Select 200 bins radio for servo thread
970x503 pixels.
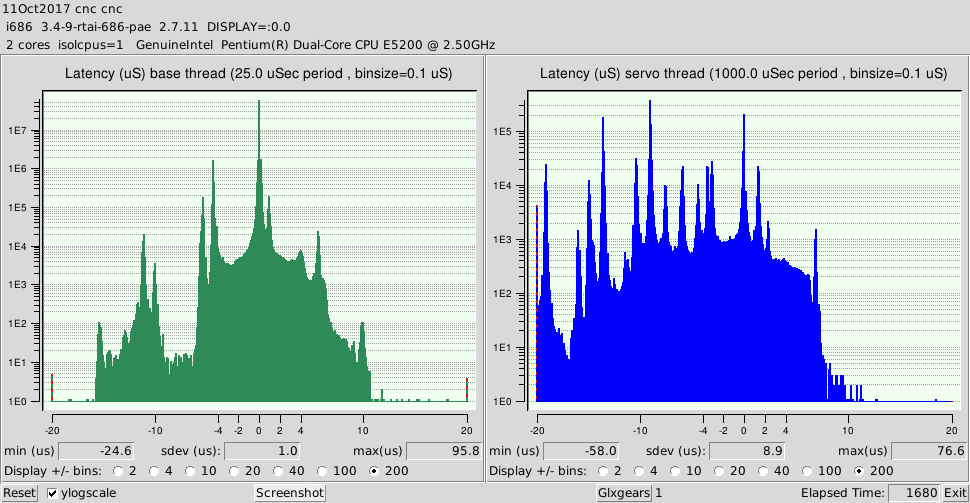[x=859, y=471]
